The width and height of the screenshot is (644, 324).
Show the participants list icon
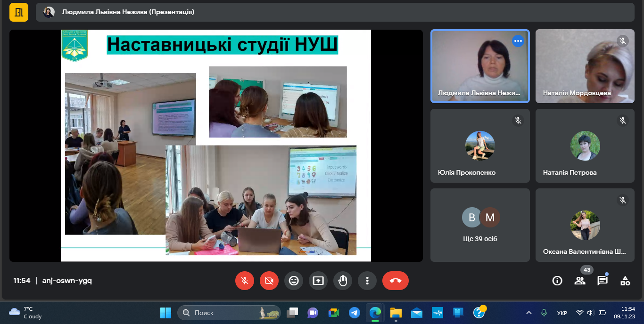[x=580, y=281]
